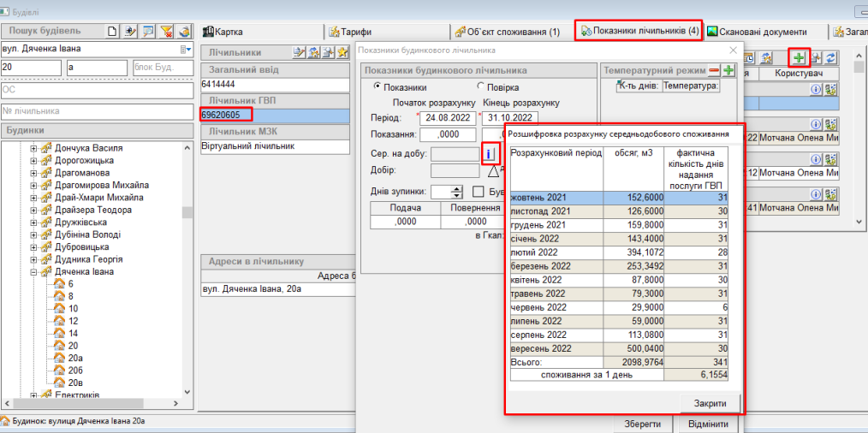
Task: Click the star icon in Лічильники header
Action: tap(342, 53)
